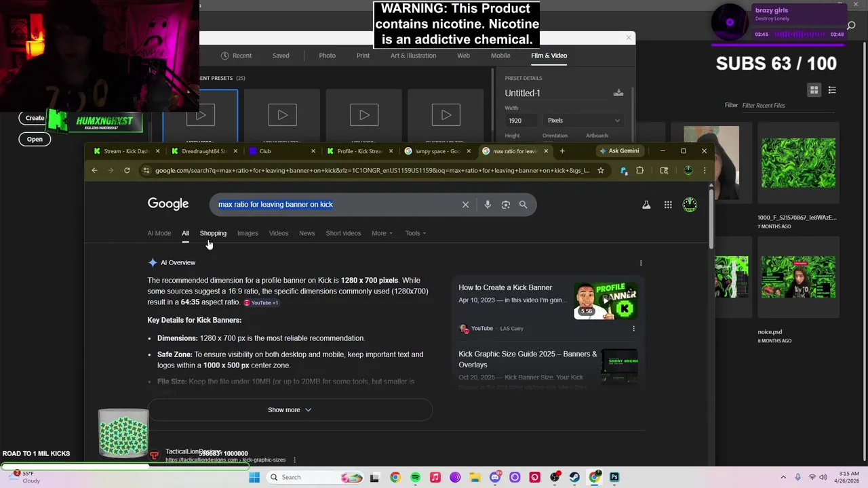Go back using Chrome's back arrow

(94, 170)
